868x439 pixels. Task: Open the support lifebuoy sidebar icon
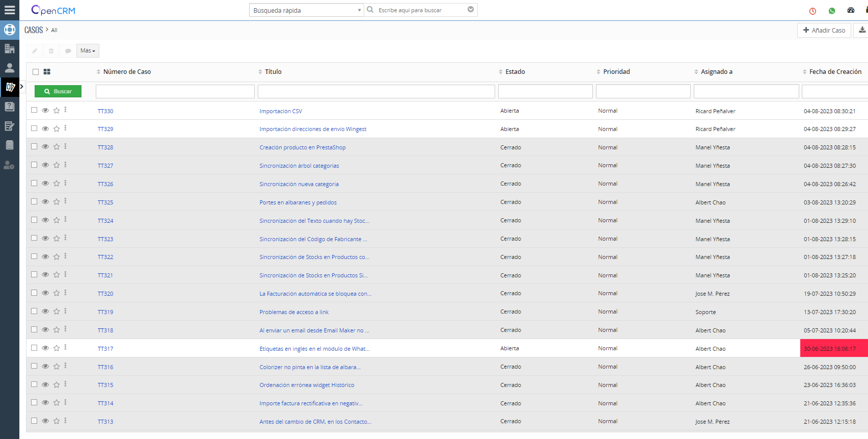click(10, 30)
